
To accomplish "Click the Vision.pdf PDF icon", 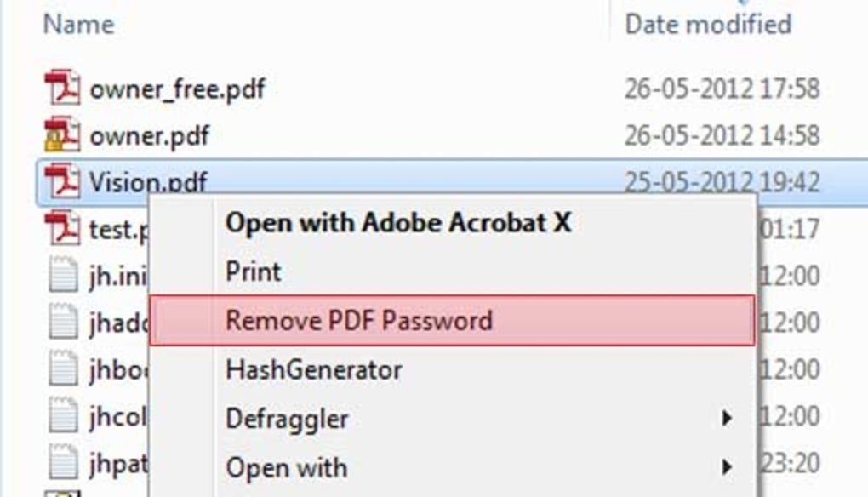I will click(62, 180).
